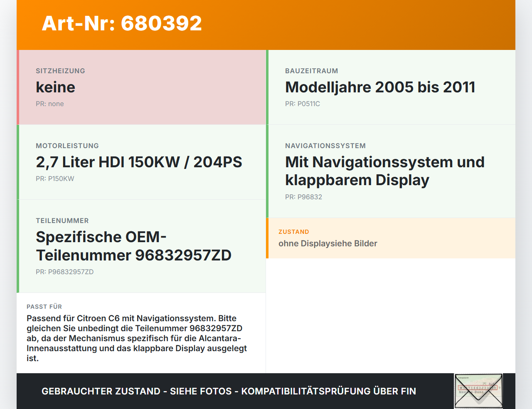Viewport: 532px width, 409px height.
Task: Click the Motorleistung label
Action: tap(67, 146)
